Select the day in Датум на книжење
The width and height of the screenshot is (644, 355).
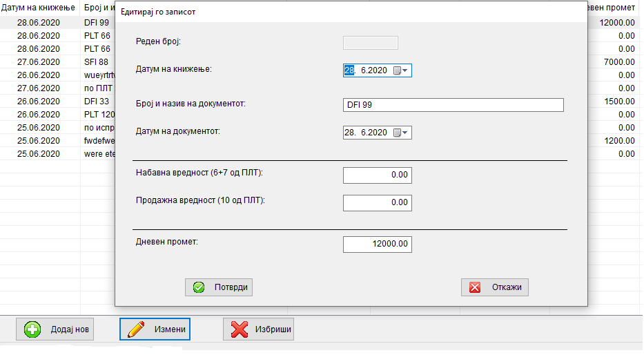(x=349, y=70)
